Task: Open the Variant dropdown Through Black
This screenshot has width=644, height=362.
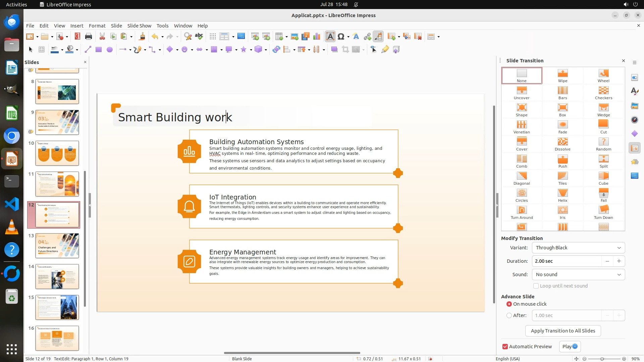Action: click(578, 248)
